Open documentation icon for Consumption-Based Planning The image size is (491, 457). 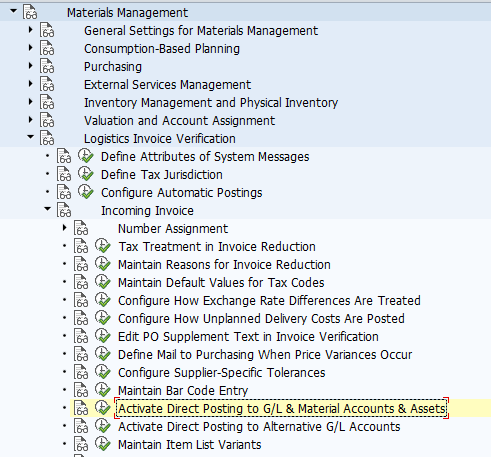pos(47,48)
